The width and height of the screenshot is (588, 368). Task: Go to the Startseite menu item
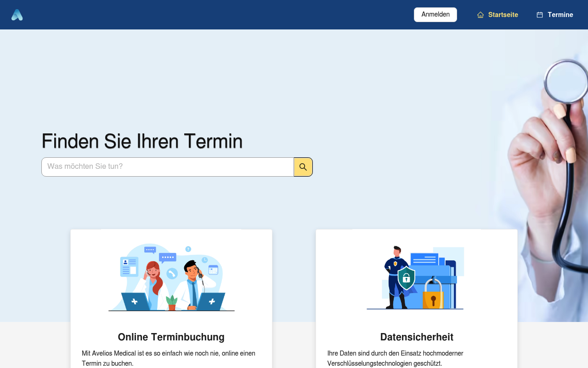pyautogui.click(x=498, y=15)
